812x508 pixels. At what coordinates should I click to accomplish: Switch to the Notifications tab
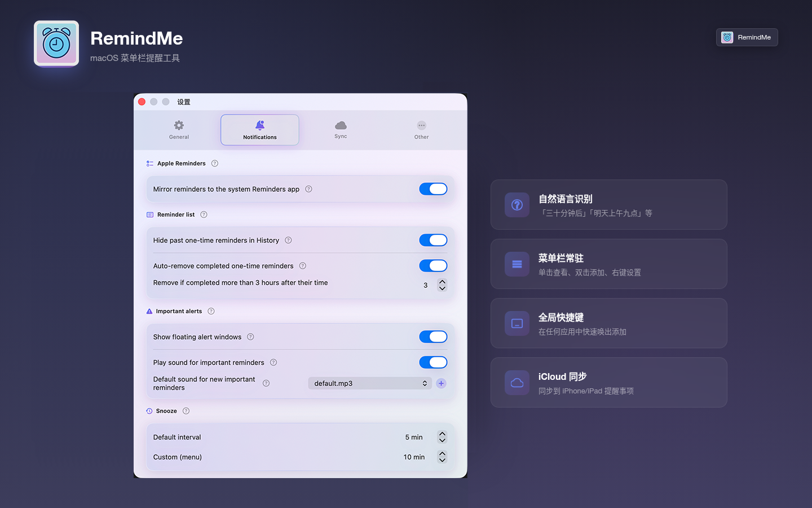pos(259,129)
